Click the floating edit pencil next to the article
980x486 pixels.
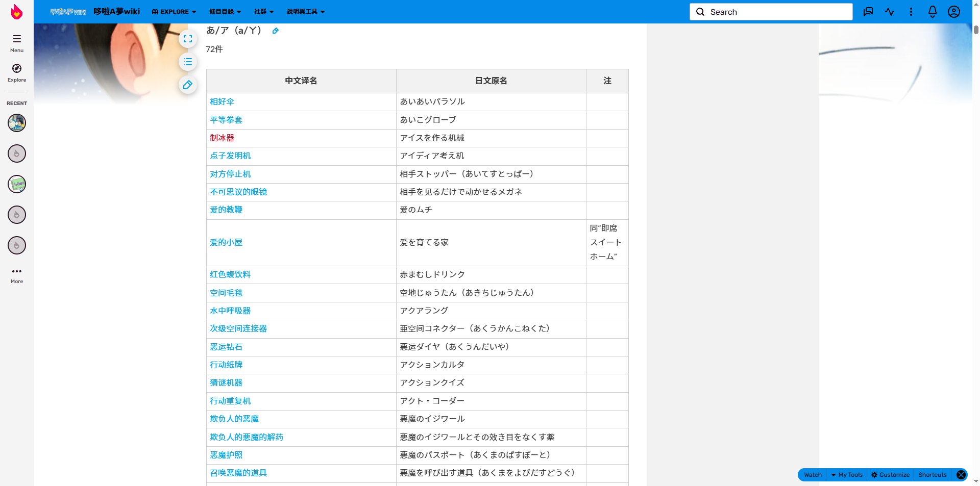click(187, 85)
